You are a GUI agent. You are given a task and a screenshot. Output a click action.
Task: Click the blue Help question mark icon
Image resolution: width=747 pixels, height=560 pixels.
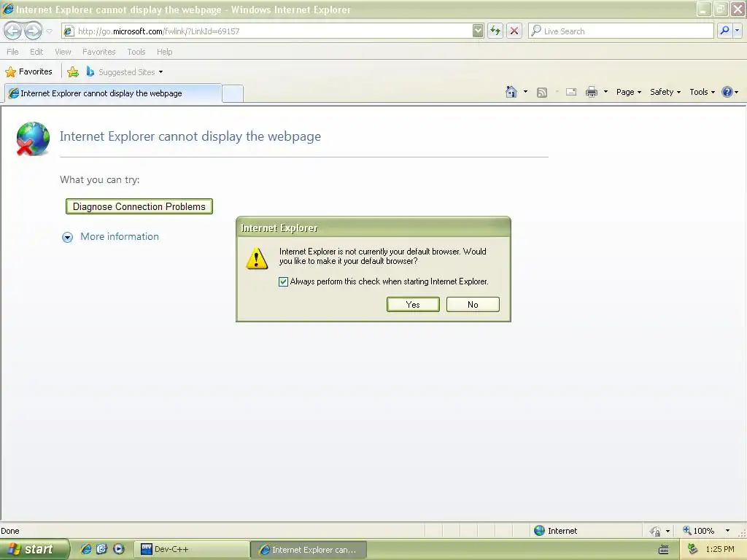(x=727, y=92)
